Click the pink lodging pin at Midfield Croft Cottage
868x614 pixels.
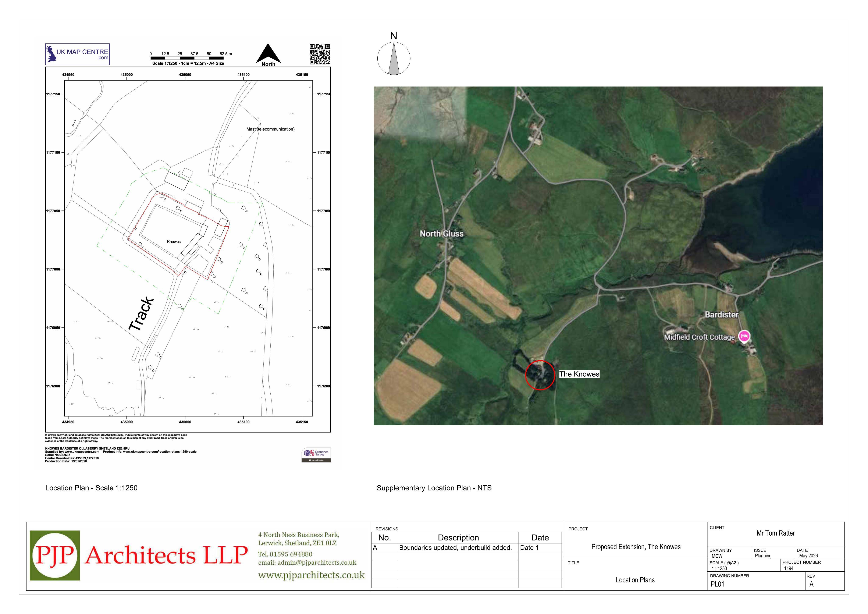[x=744, y=336]
